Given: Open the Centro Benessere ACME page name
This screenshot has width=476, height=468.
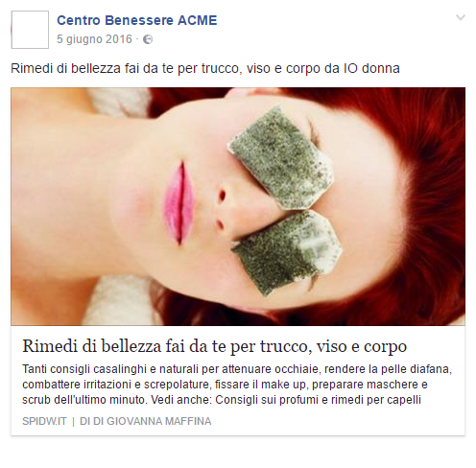Looking at the screenshot, I should point(137,20).
